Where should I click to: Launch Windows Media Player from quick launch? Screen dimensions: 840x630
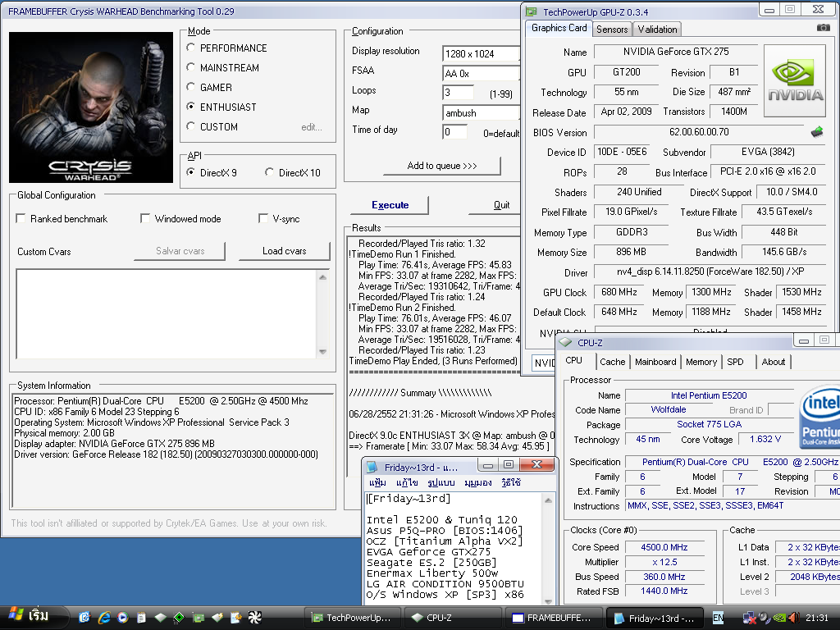pyautogui.click(x=123, y=617)
